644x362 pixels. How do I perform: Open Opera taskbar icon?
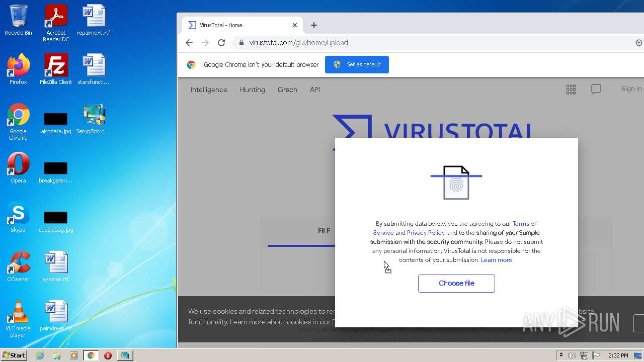[x=108, y=355]
